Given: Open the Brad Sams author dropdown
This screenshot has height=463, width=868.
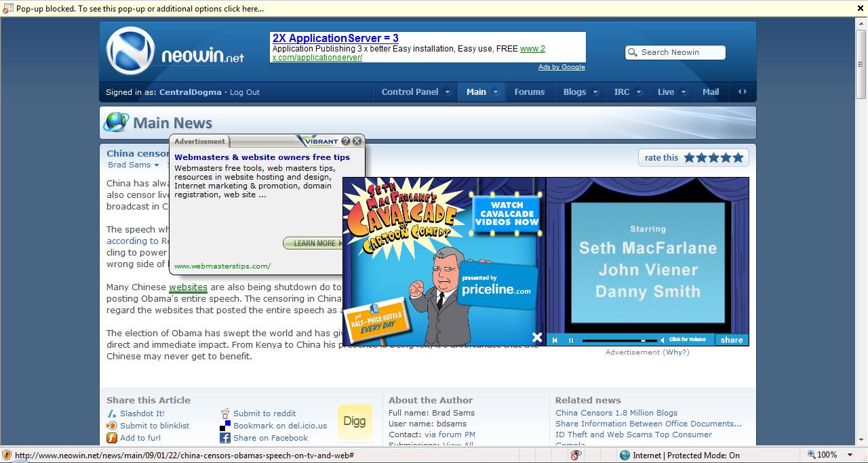Looking at the screenshot, I should pos(134,165).
